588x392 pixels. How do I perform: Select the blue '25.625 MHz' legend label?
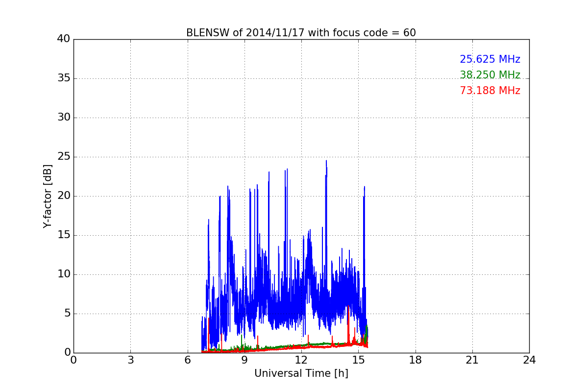coord(490,59)
